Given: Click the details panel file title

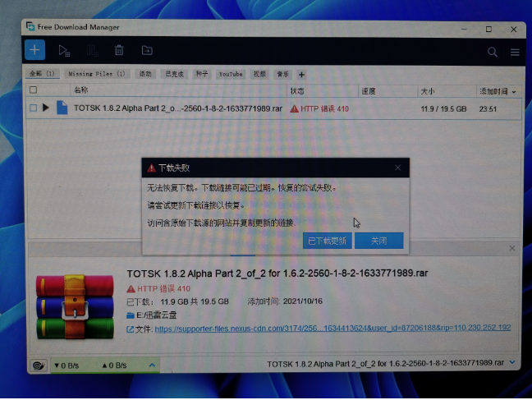Looking at the screenshot, I should (277, 273).
